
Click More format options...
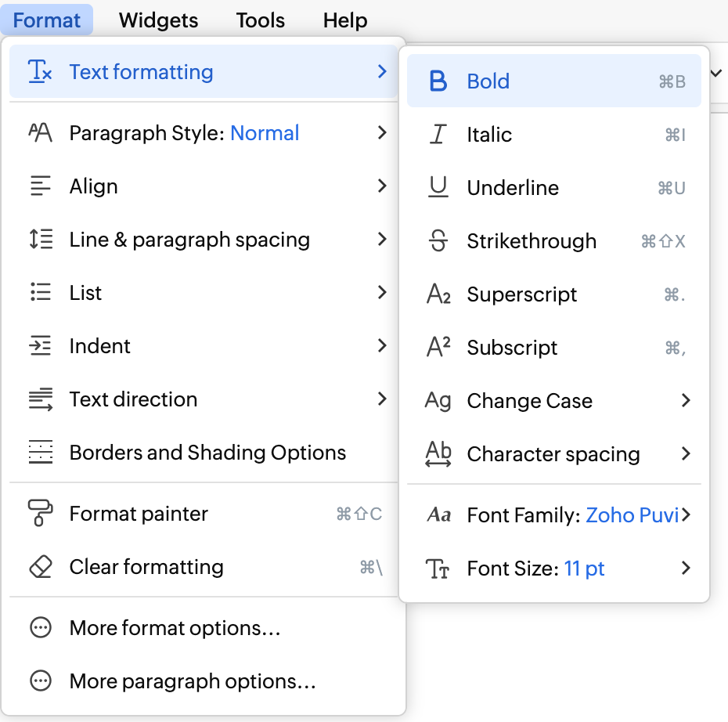(x=175, y=628)
